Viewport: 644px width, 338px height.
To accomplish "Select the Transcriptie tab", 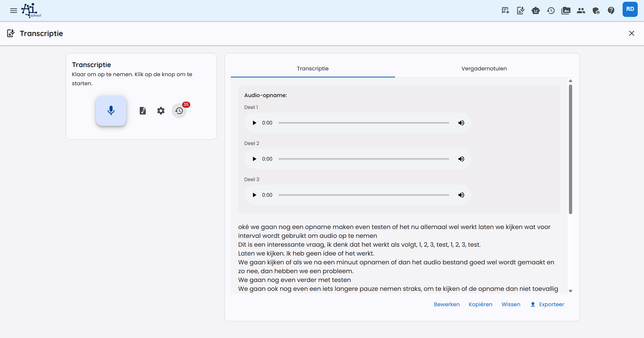I will pos(312,68).
